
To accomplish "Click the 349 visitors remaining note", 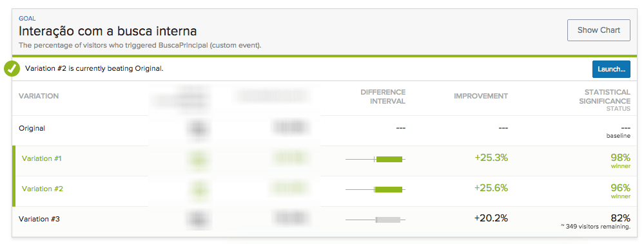I will click(x=595, y=227).
